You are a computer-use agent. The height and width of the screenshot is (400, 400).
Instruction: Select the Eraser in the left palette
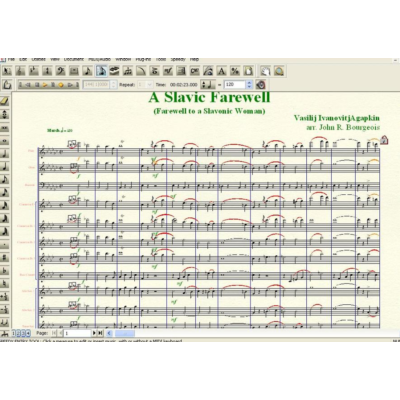[x=5, y=101]
